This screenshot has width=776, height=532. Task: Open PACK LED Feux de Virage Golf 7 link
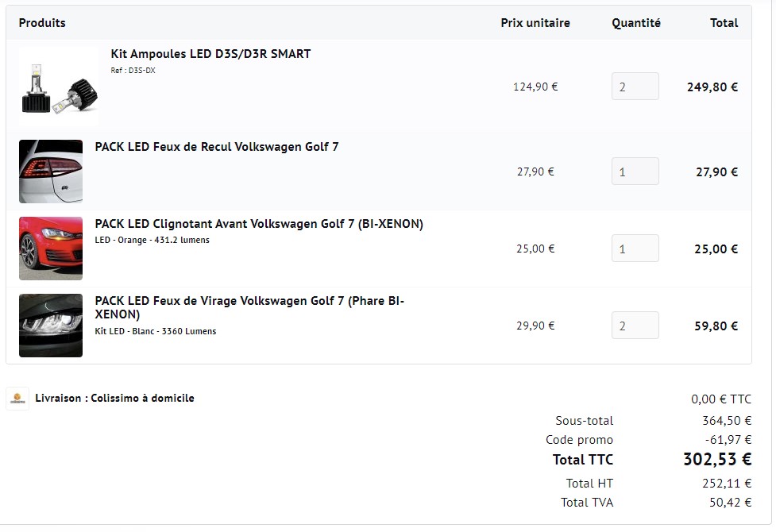(249, 307)
